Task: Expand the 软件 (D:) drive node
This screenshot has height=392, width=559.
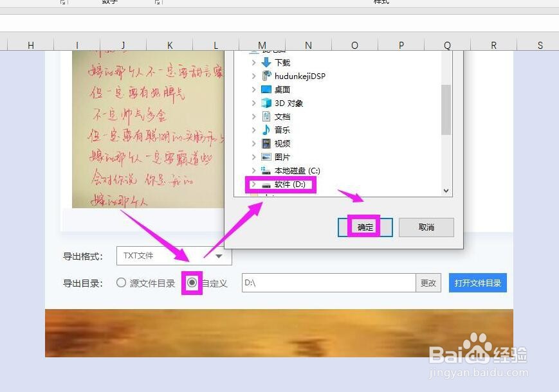Action: 253,184
